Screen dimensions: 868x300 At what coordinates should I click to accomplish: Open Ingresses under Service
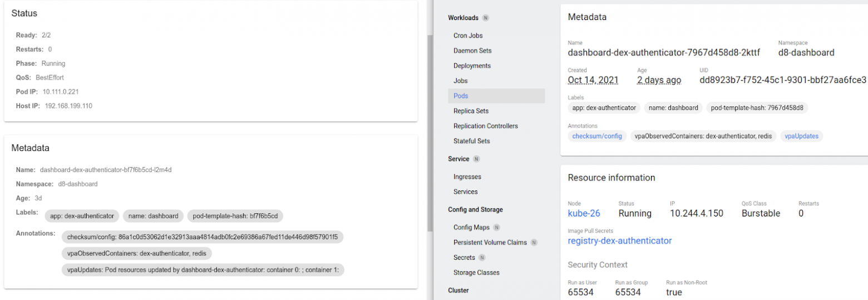coord(467,176)
